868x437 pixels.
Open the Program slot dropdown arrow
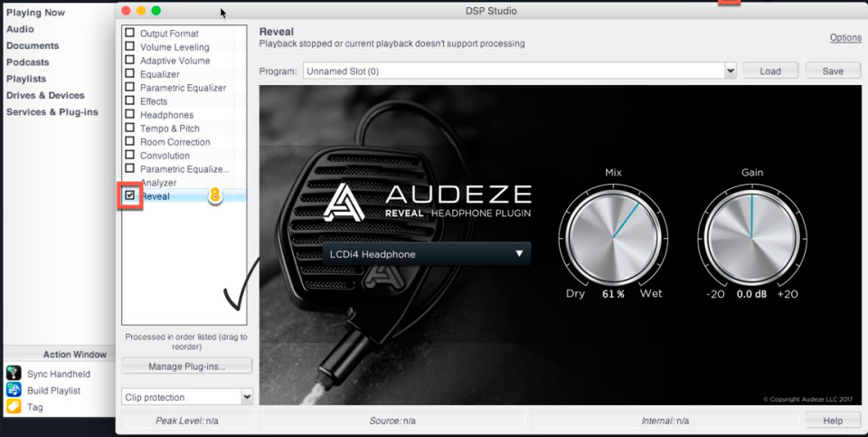[731, 71]
